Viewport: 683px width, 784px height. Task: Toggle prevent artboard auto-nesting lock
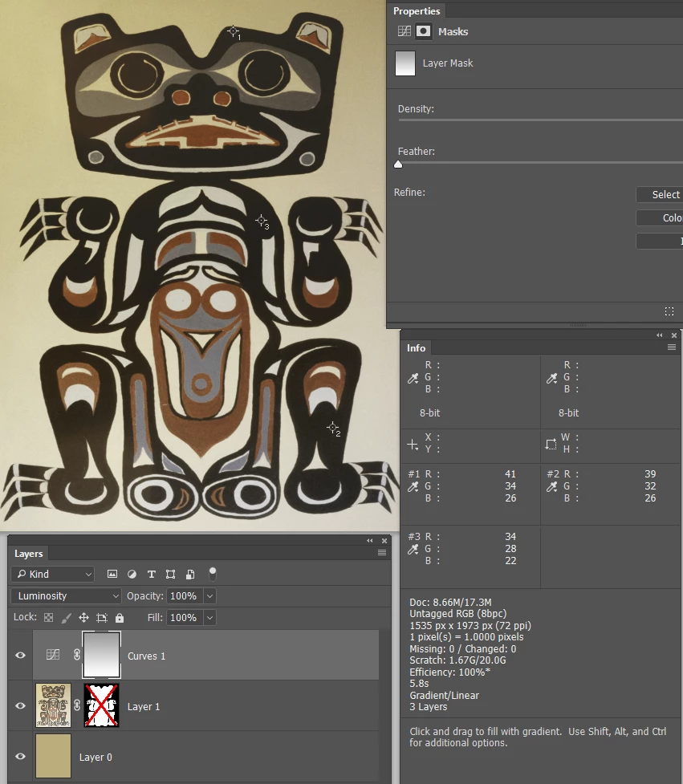[x=101, y=618]
